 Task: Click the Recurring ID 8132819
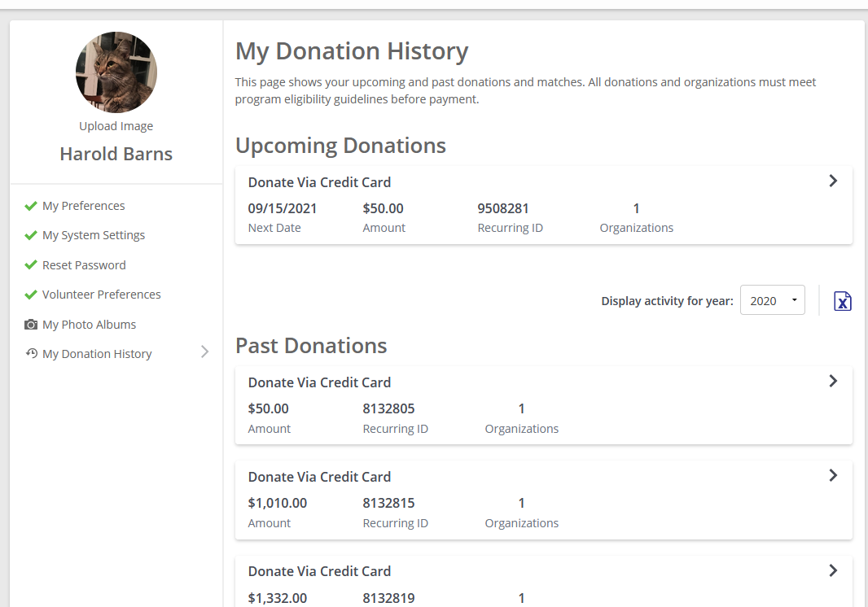point(388,598)
